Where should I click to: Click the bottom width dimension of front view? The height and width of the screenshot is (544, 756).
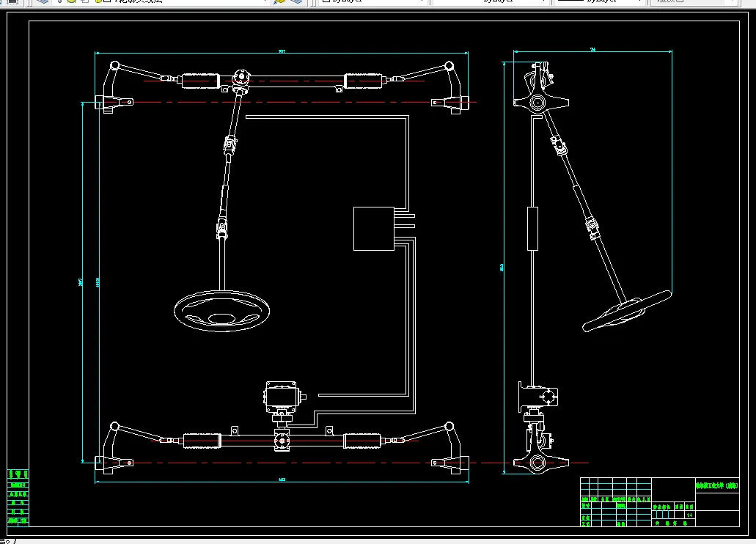pyautogui.click(x=282, y=479)
